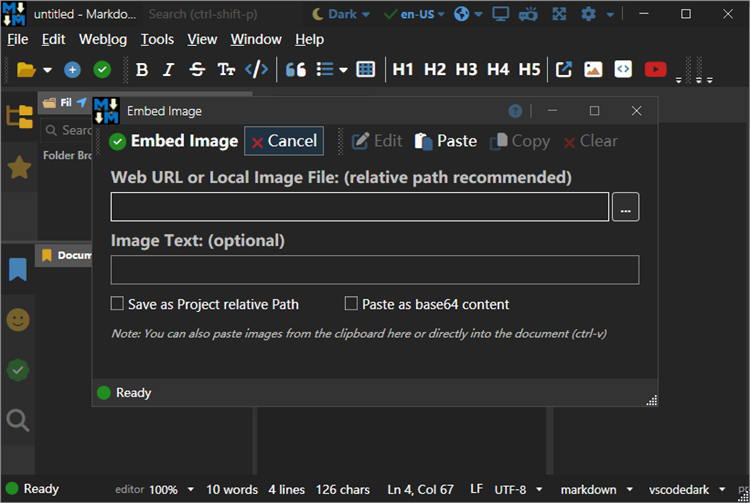Embed a YouTube video via red icon
This screenshot has width=750, height=503.
click(655, 70)
